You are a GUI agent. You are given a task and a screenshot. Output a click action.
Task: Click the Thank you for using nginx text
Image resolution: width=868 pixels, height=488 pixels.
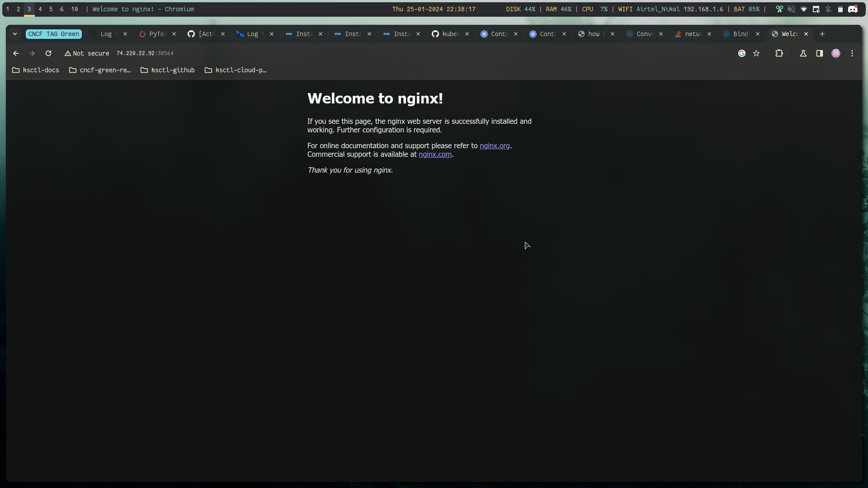point(350,170)
